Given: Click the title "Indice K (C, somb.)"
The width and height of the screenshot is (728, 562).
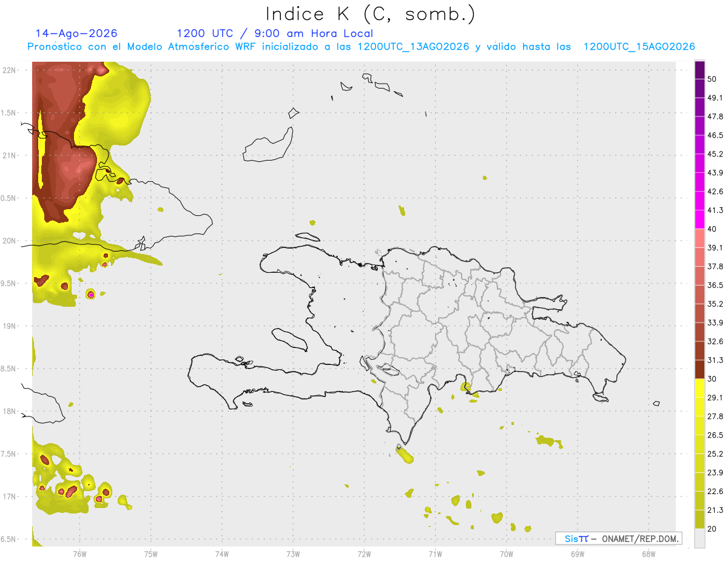Looking at the screenshot, I should coord(371,14).
